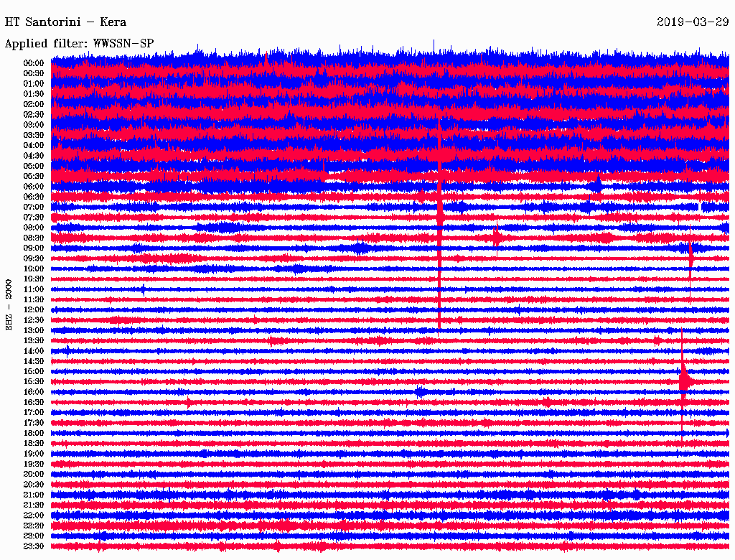Select the 06:00 time row label

click(x=34, y=187)
